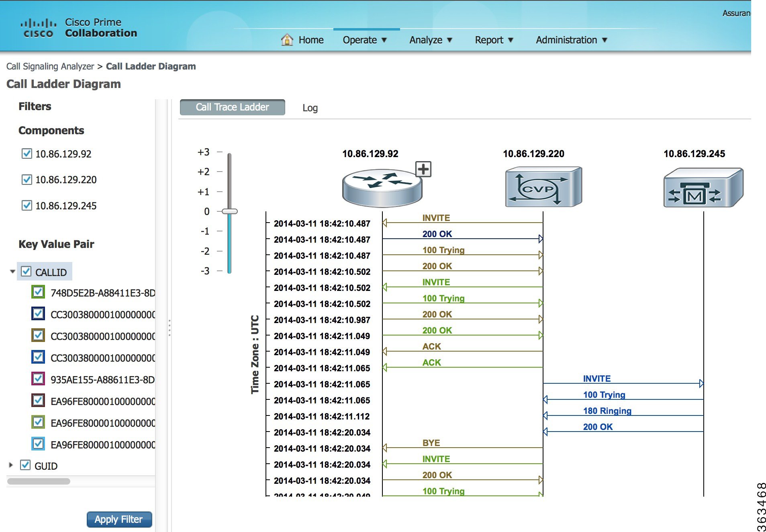The height and width of the screenshot is (532, 766).
Task: Click the plus icon above the router device
Action: pyautogui.click(x=423, y=169)
